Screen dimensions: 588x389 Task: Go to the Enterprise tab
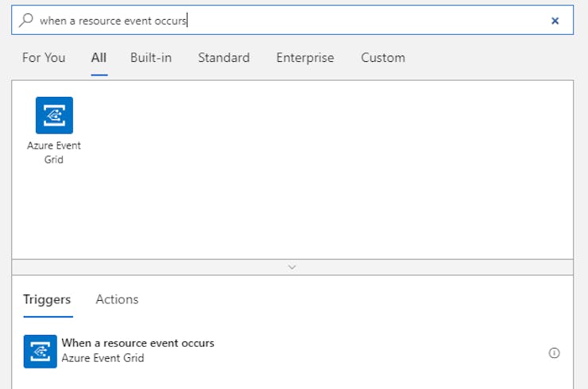pos(305,58)
